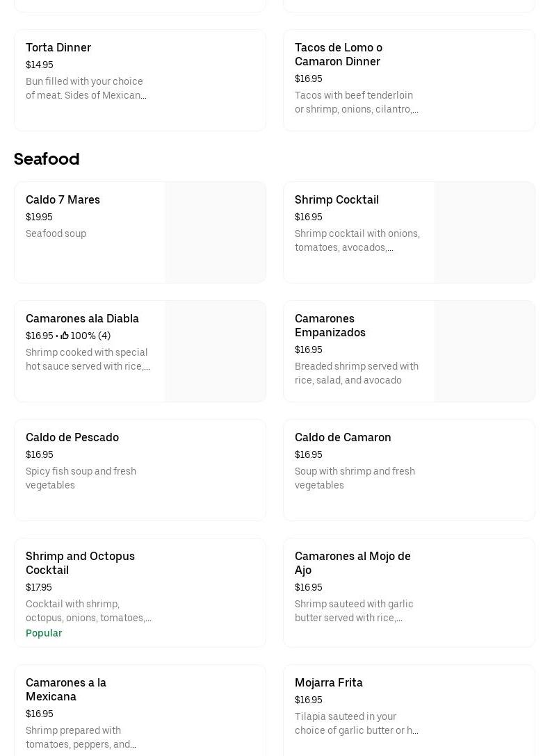This screenshot has width=559, height=756.
Task: Click the Popular tag label
Action: 44,633
